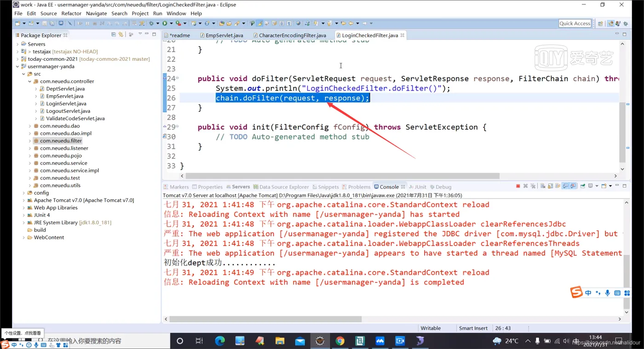
Task: Open the Run button dropdown arrow
Action: [x=171, y=23]
